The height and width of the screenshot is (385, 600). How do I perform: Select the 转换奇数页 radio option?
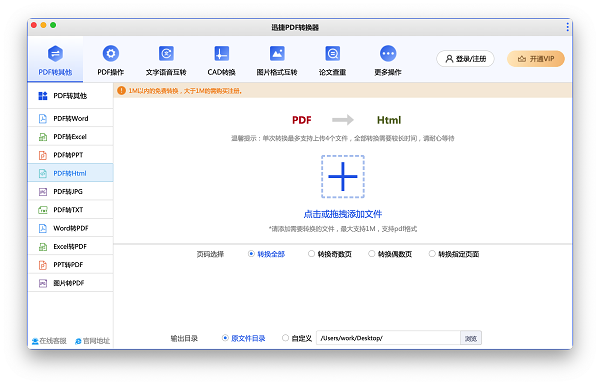click(x=329, y=254)
